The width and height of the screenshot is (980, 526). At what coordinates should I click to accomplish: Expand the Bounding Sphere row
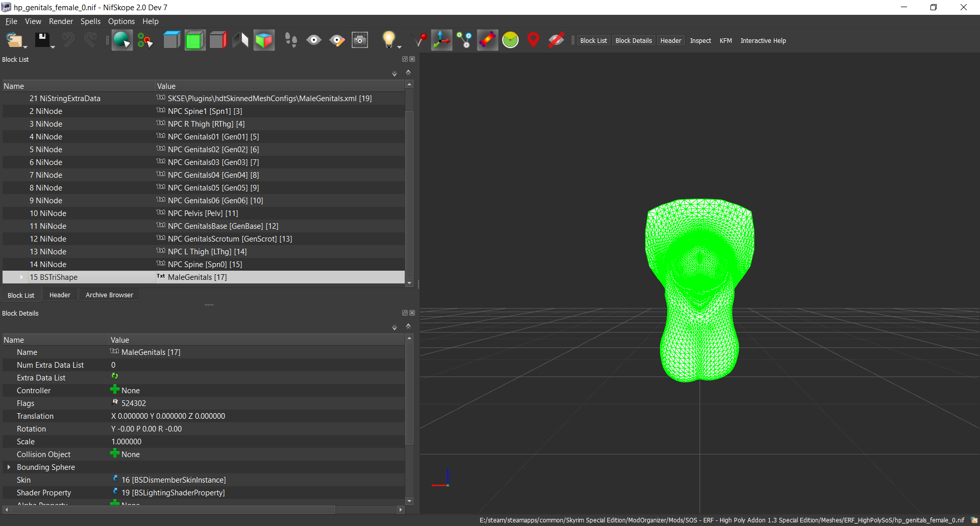click(x=9, y=467)
